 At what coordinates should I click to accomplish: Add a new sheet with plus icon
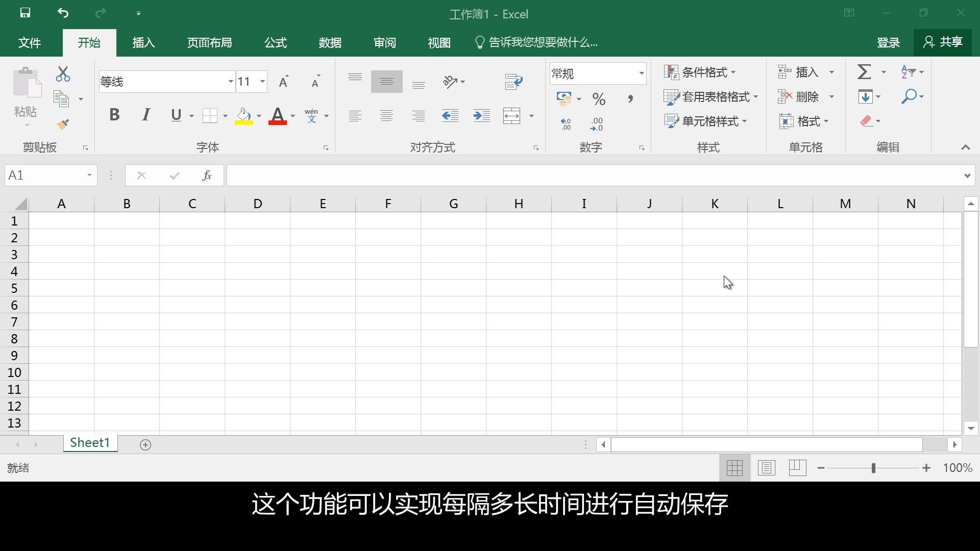[x=145, y=445]
